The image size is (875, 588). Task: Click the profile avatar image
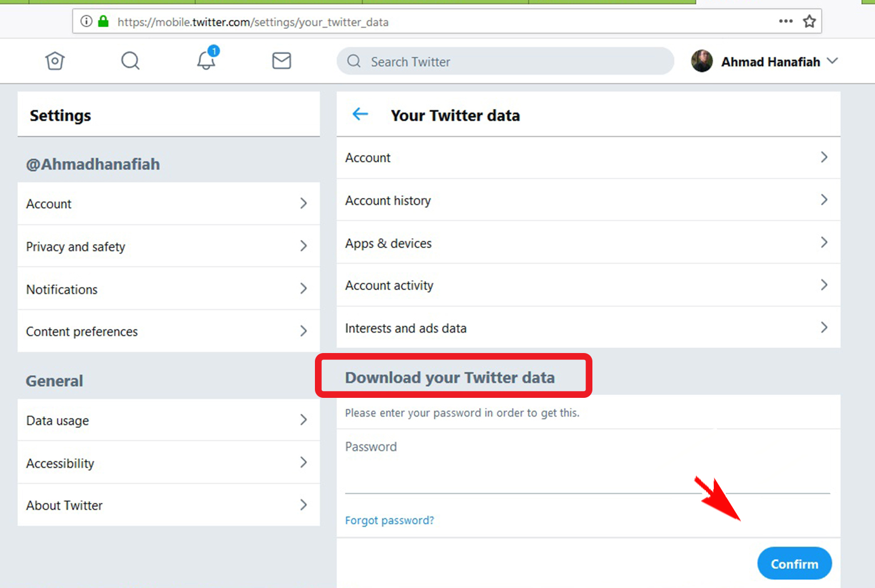[701, 61]
